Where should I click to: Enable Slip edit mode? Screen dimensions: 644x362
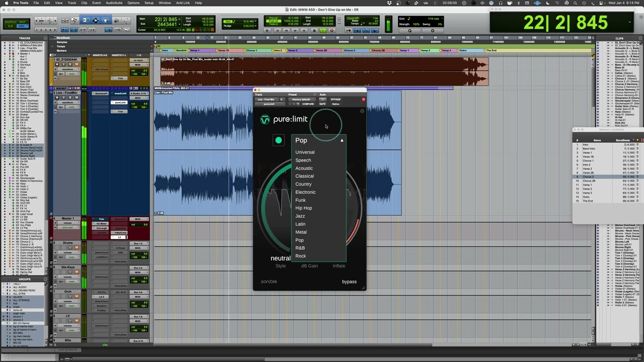(x=11, y=26)
